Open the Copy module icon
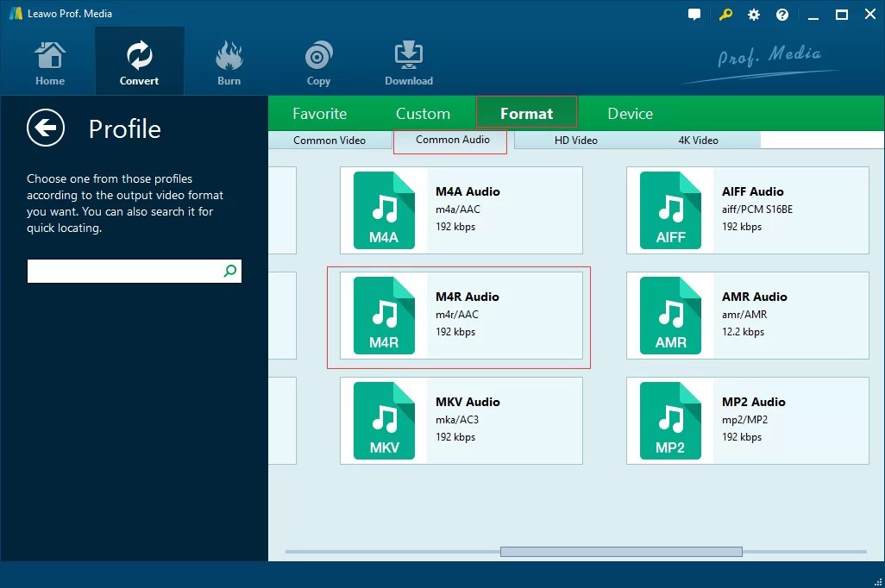The image size is (885, 588). point(318,60)
